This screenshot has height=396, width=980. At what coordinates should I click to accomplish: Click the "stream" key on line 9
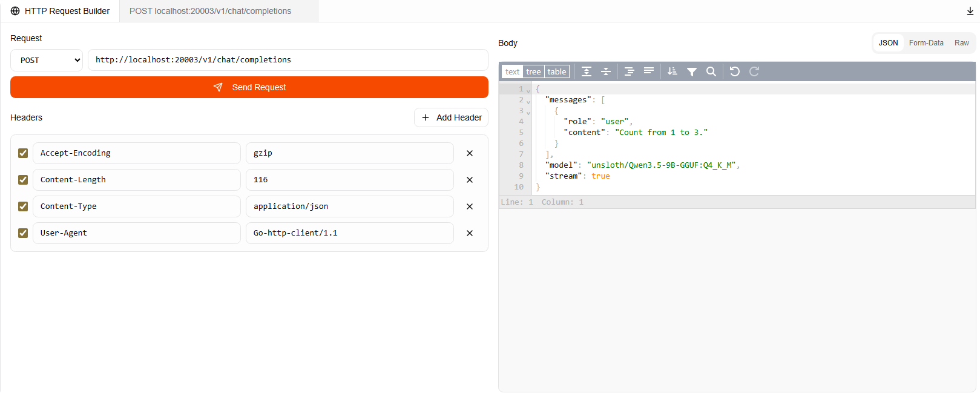pyautogui.click(x=564, y=176)
